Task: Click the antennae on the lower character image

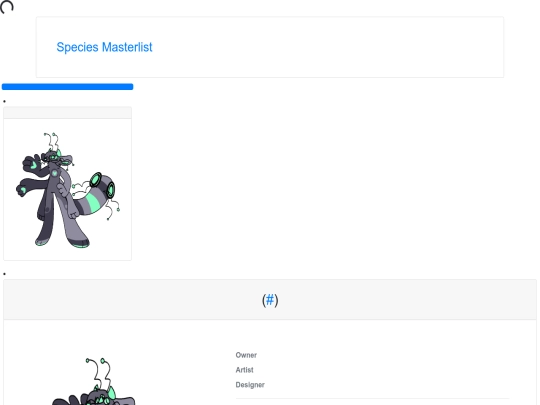Action: point(98,373)
